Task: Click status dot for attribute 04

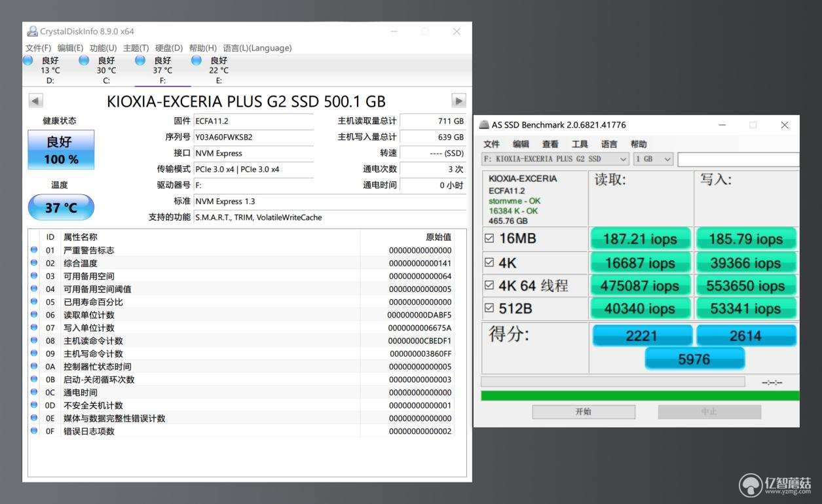Action: tap(34, 289)
